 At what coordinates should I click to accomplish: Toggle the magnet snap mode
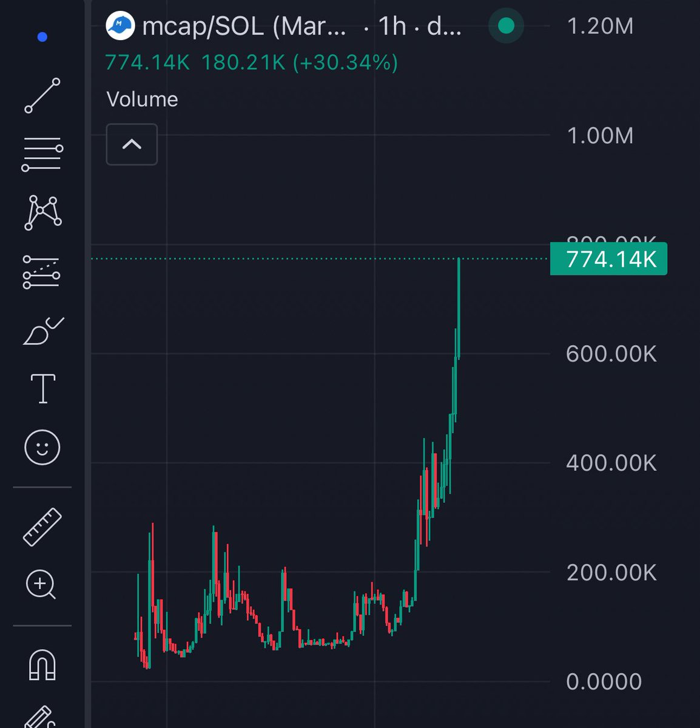[x=42, y=664]
